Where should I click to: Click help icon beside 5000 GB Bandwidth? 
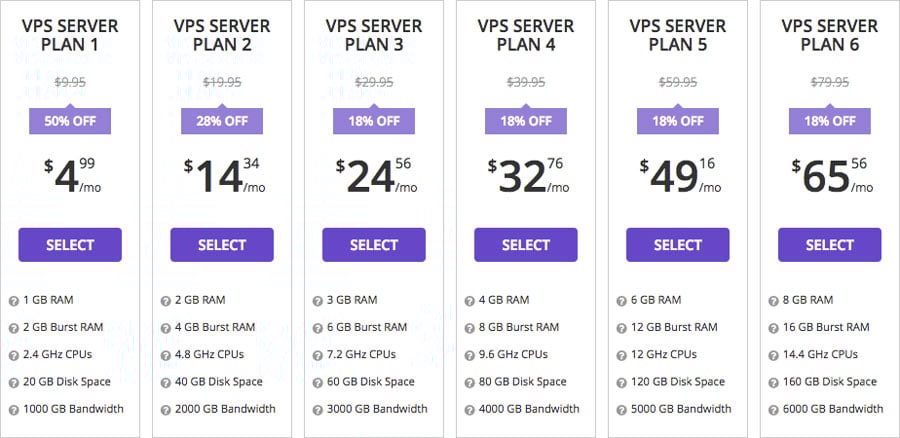click(x=622, y=410)
